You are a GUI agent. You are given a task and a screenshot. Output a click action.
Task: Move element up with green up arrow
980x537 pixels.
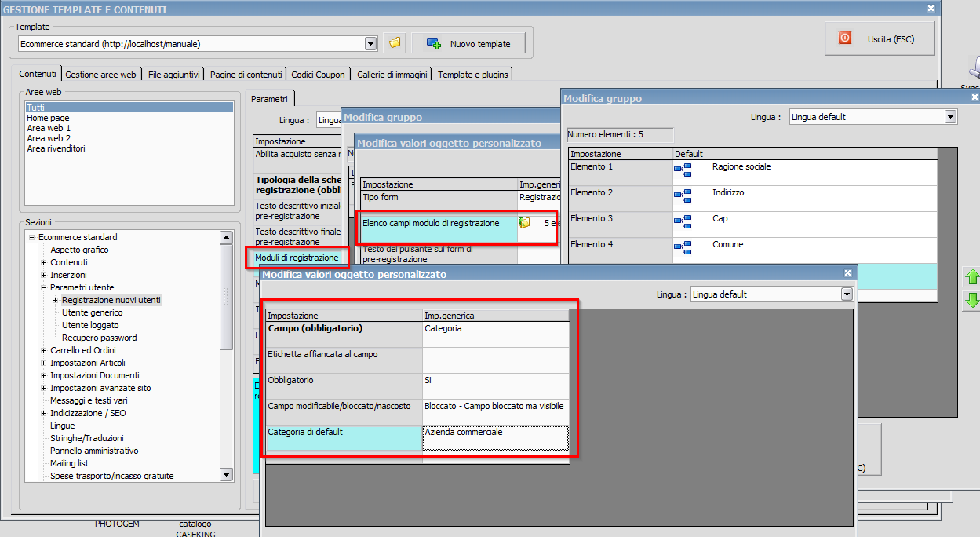[x=971, y=277]
